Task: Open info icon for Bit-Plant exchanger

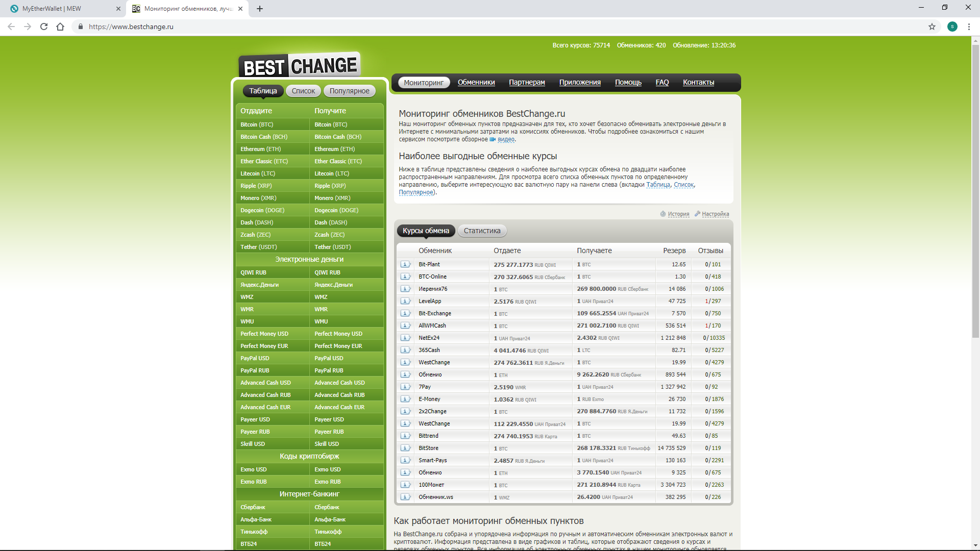Action: (x=406, y=264)
